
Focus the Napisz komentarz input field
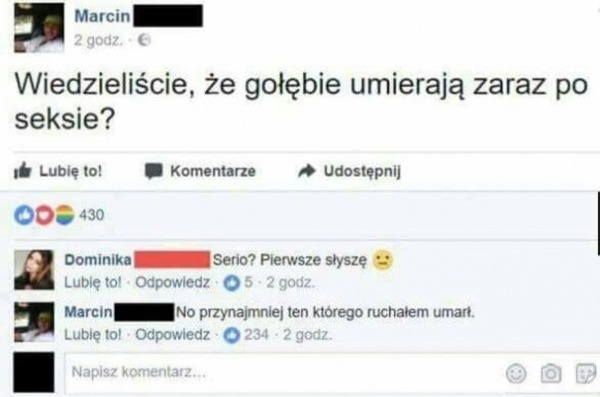283,372
